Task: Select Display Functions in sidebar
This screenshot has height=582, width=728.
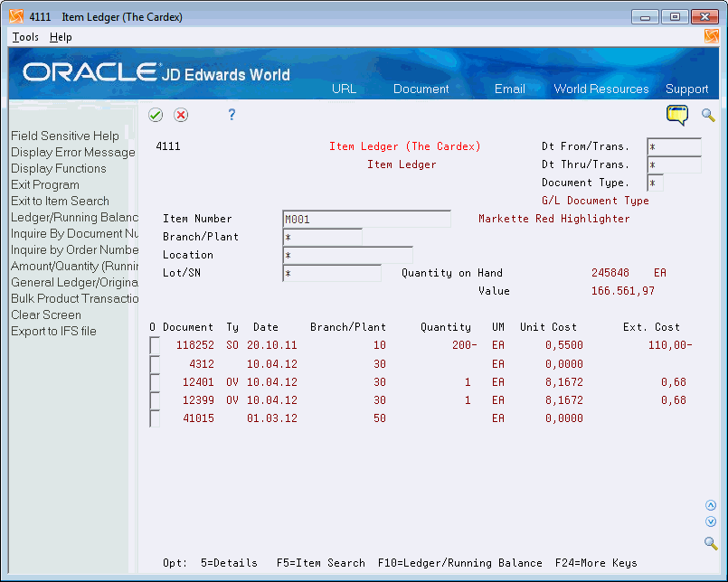Action: click(x=59, y=168)
